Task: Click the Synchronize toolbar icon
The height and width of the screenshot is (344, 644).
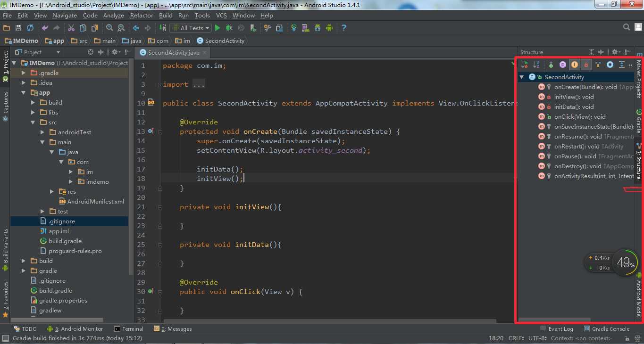Action: coord(30,28)
